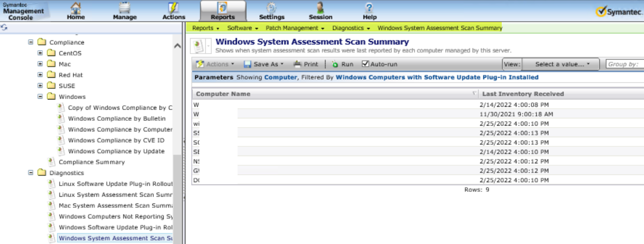The height and width of the screenshot is (244, 644).
Task: Open the Manage tab icon
Action: tap(124, 8)
